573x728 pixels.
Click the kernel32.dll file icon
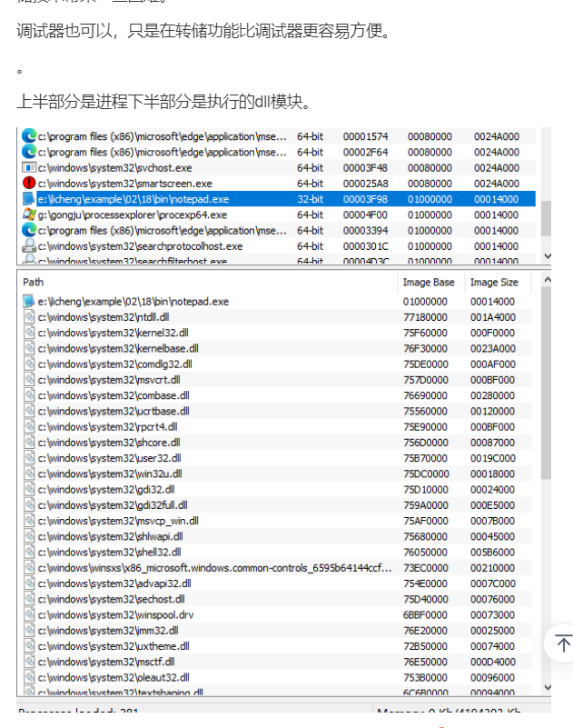click(29, 333)
